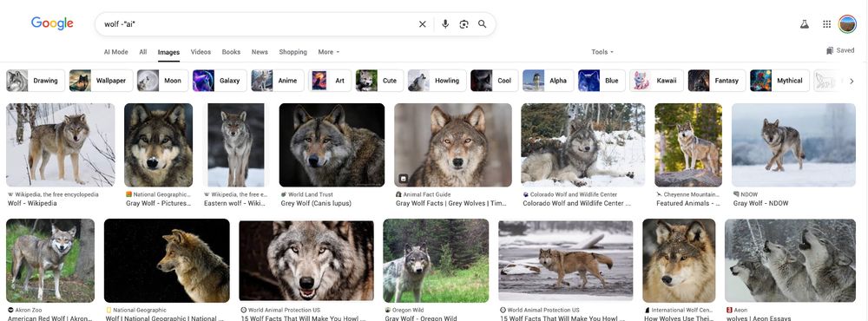Open Colorado Wolf and Wildlife Center image
This screenshot has height=321, width=868.
point(583,145)
